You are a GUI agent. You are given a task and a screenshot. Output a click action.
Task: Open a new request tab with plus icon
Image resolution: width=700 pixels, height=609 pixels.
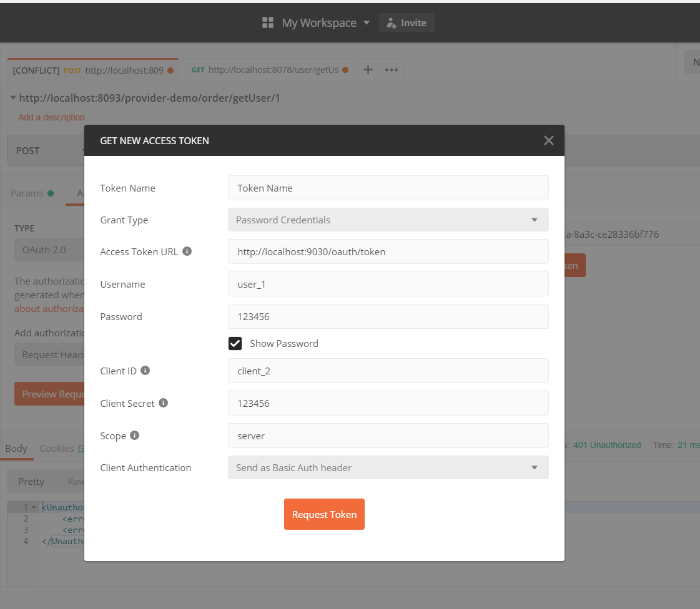tap(368, 70)
